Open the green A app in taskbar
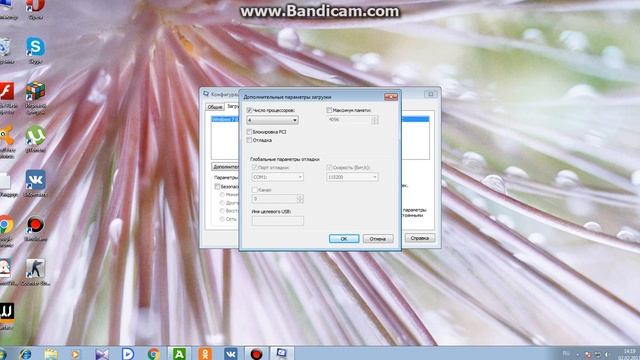Image resolution: width=640 pixels, height=360 pixels. [x=179, y=354]
